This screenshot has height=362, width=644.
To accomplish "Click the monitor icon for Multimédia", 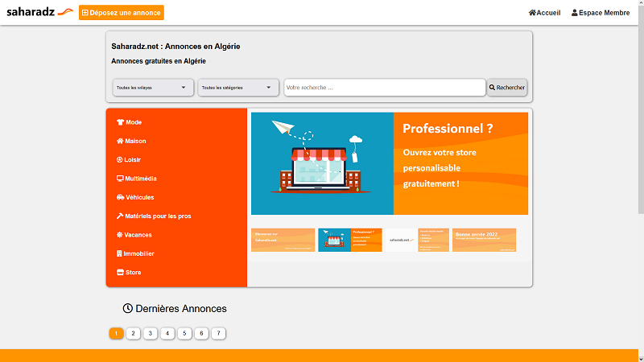I will click(120, 179).
